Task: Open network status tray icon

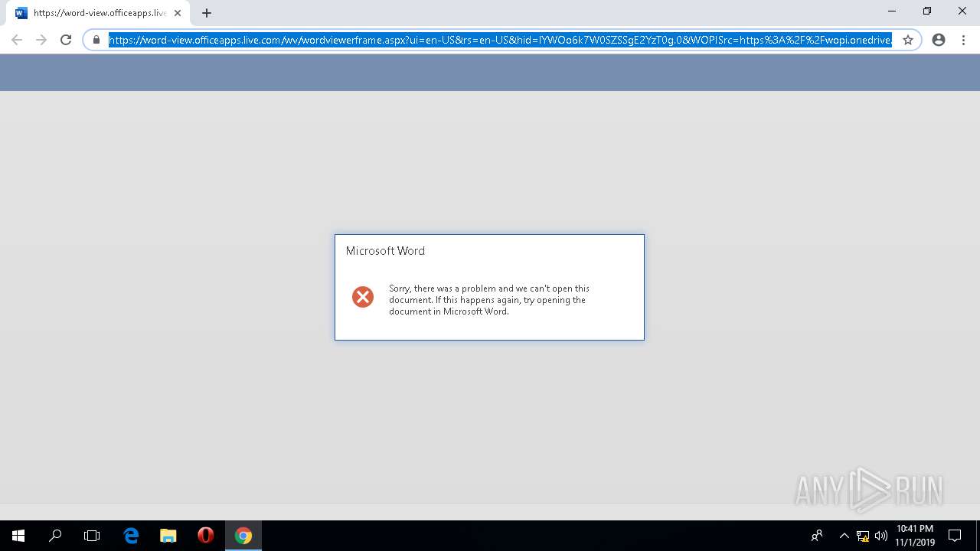Action: pyautogui.click(x=863, y=536)
